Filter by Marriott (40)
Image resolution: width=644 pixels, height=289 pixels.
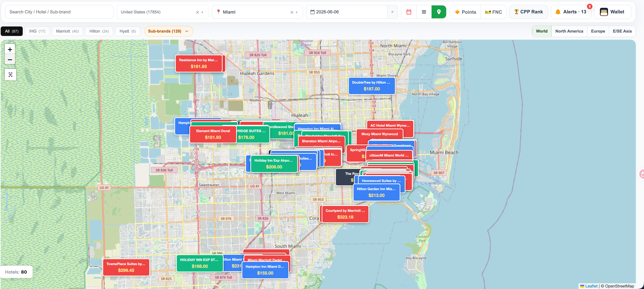(67, 31)
